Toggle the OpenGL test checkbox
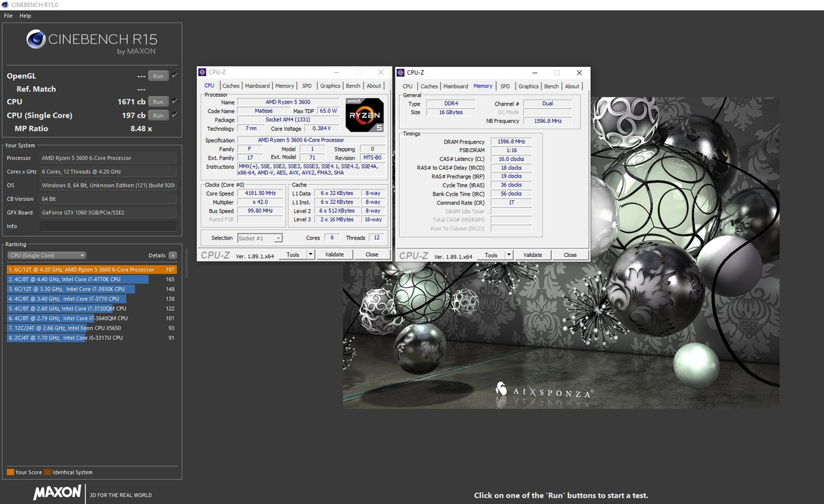Viewport: 824px width, 504px height. [x=174, y=75]
